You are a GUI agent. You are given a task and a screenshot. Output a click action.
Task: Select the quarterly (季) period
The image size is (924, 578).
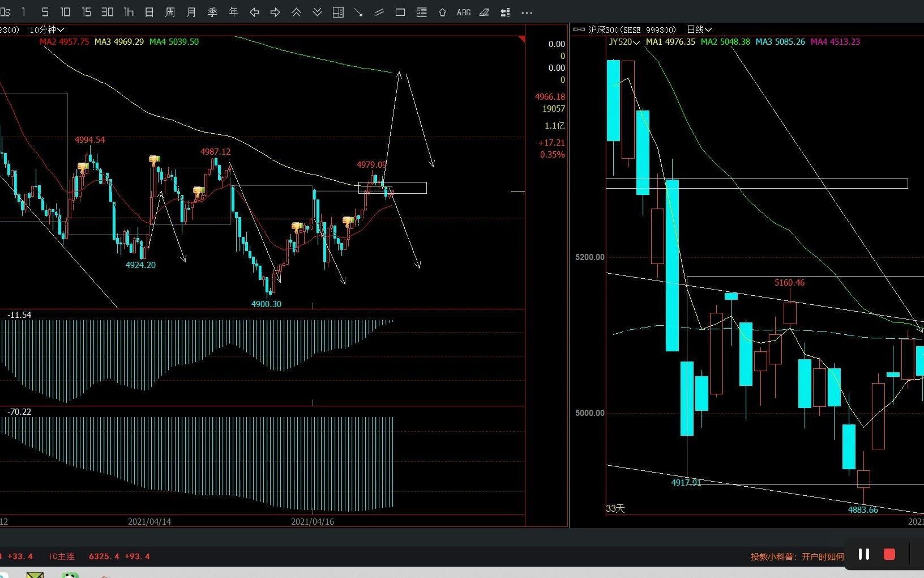pyautogui.click(x=212, y=12)
